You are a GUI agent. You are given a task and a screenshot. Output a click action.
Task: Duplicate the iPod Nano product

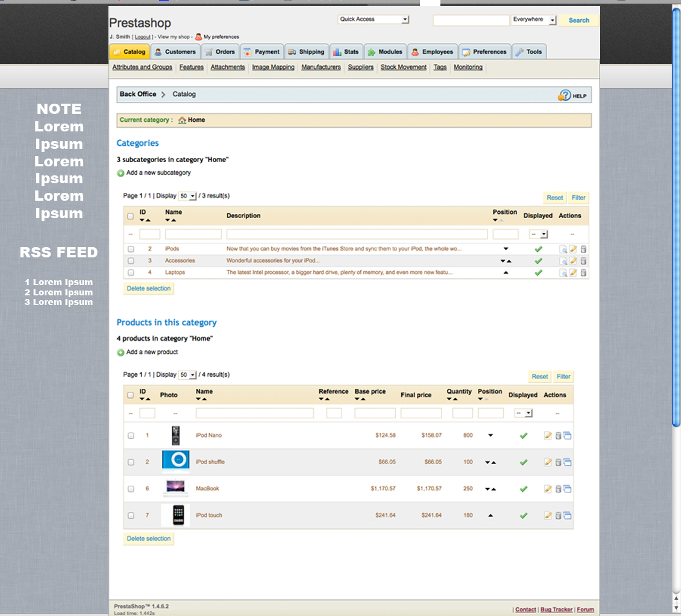tap(567, 435)
